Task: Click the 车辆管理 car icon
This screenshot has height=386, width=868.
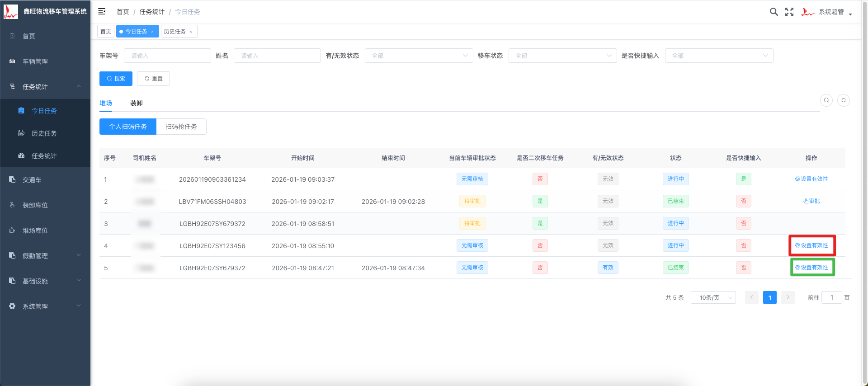Action: point(12,61)
